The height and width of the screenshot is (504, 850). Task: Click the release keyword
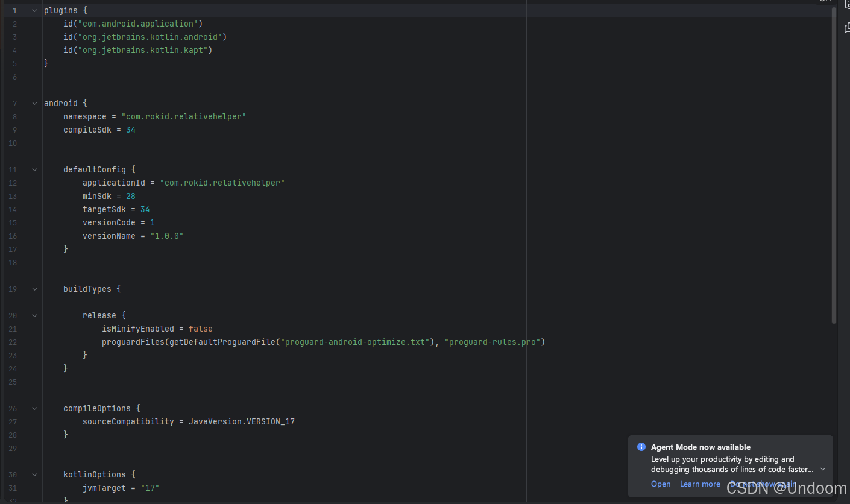(99, 315)
